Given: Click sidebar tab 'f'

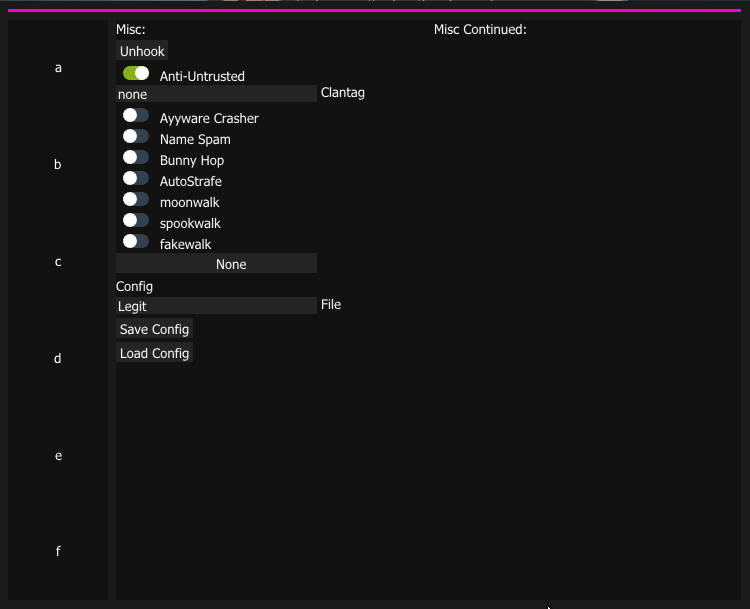Looking at the screenshot, I should [58, 552].
